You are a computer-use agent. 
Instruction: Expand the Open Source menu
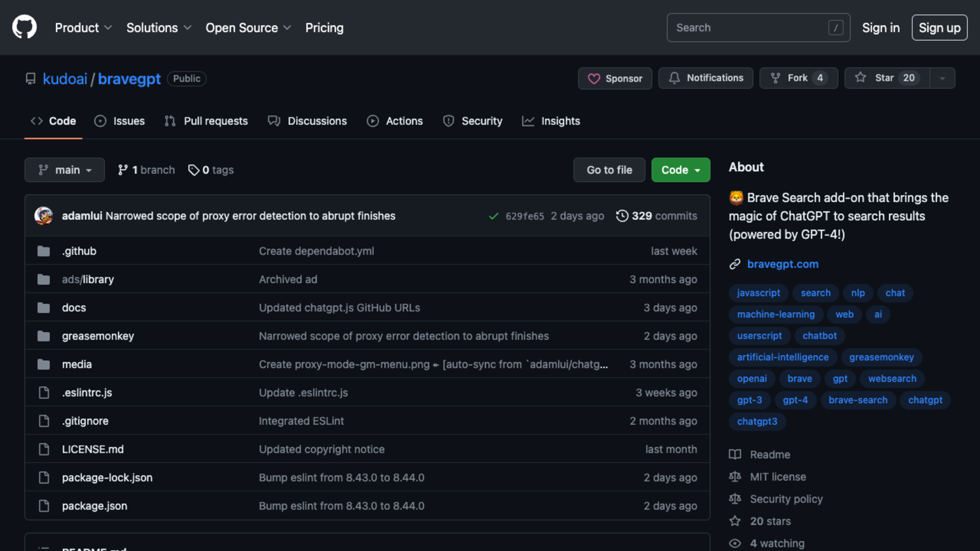click(248, 27)
